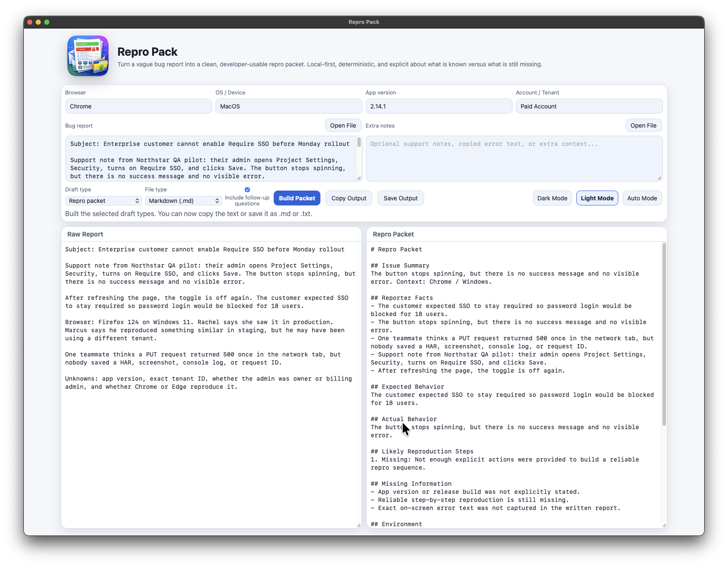The image size is (728, 567).
Task: Focus the App version field showing 2.14.1
Action: click(x=439, y=106)
